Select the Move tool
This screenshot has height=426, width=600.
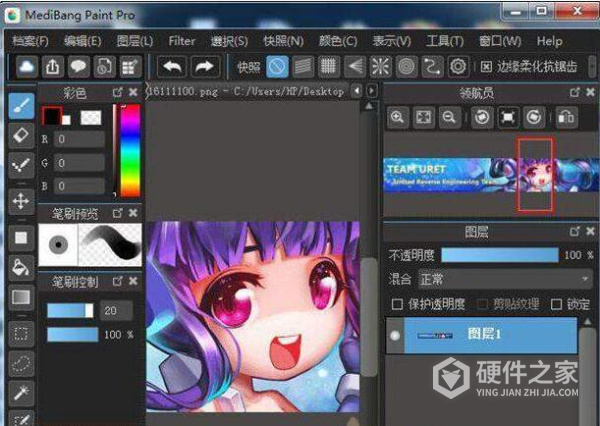click(21, 201)
